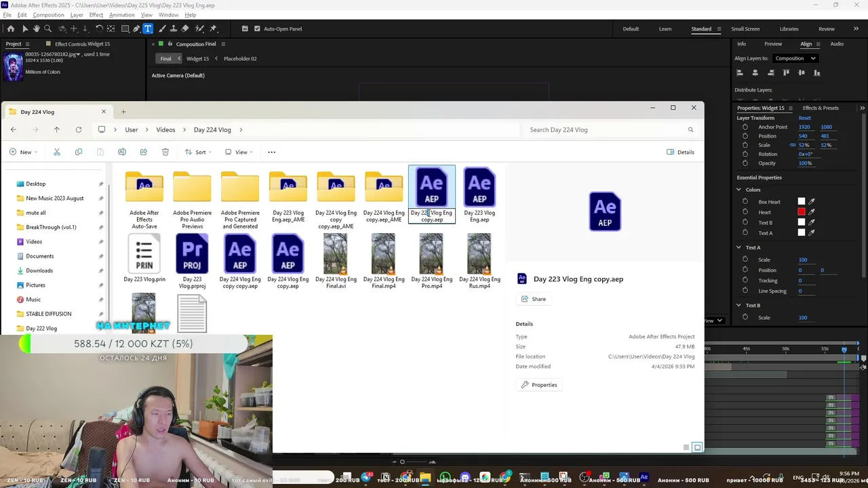Click Rename icon in Explorer toolbar
Viewport: 868px width, 488px height.
(122, 152)
